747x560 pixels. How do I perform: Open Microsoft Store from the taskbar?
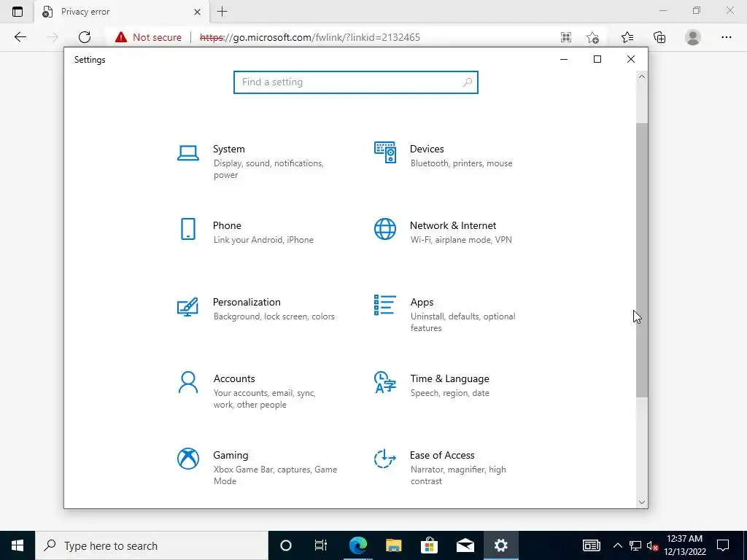429,545
